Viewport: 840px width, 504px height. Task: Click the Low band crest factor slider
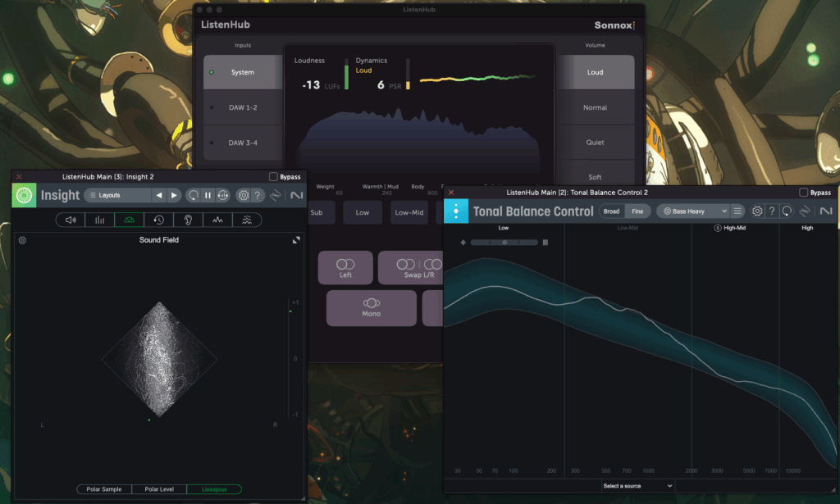tap(504, 243)
